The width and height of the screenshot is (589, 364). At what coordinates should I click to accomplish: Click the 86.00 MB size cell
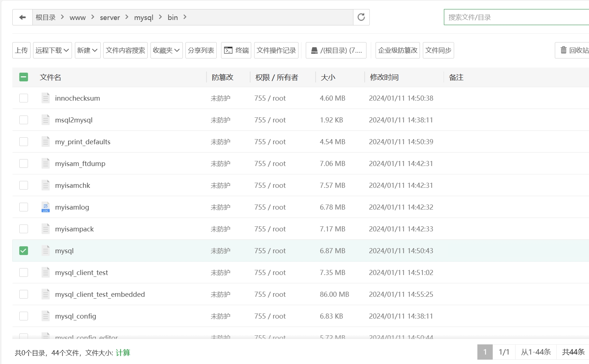[334, 294]
